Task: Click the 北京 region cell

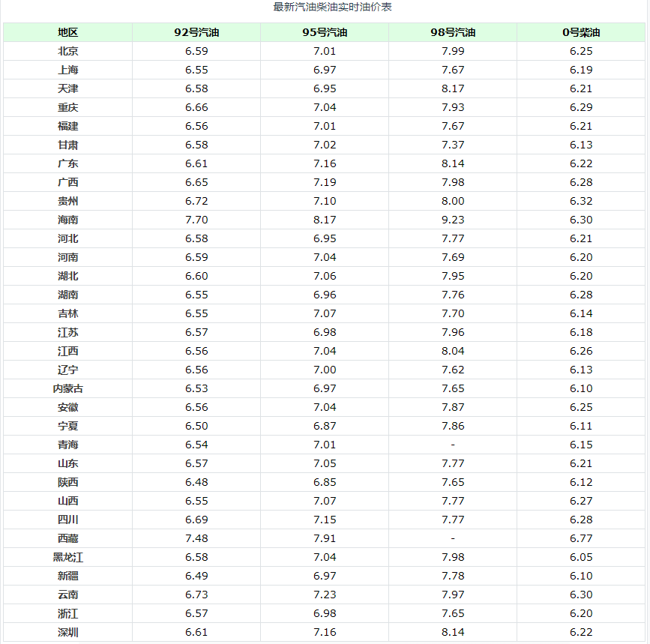Action: (x=68, y=51)
